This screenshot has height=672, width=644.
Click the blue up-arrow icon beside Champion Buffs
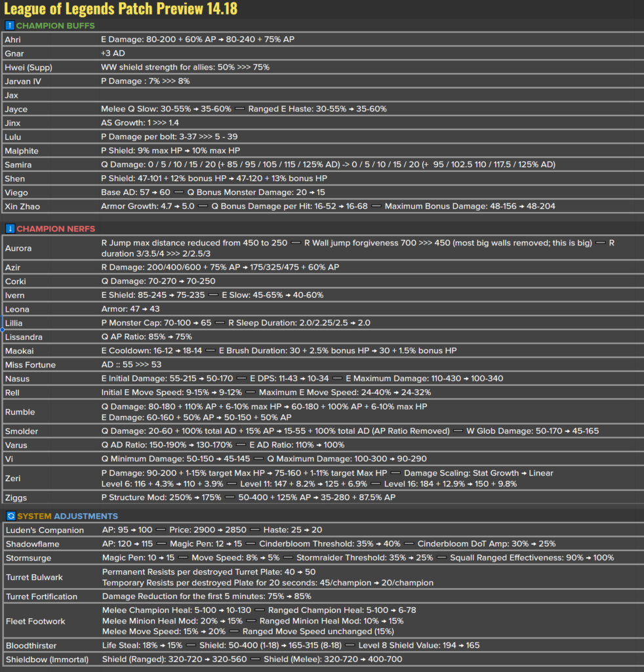tap(9, 26)
